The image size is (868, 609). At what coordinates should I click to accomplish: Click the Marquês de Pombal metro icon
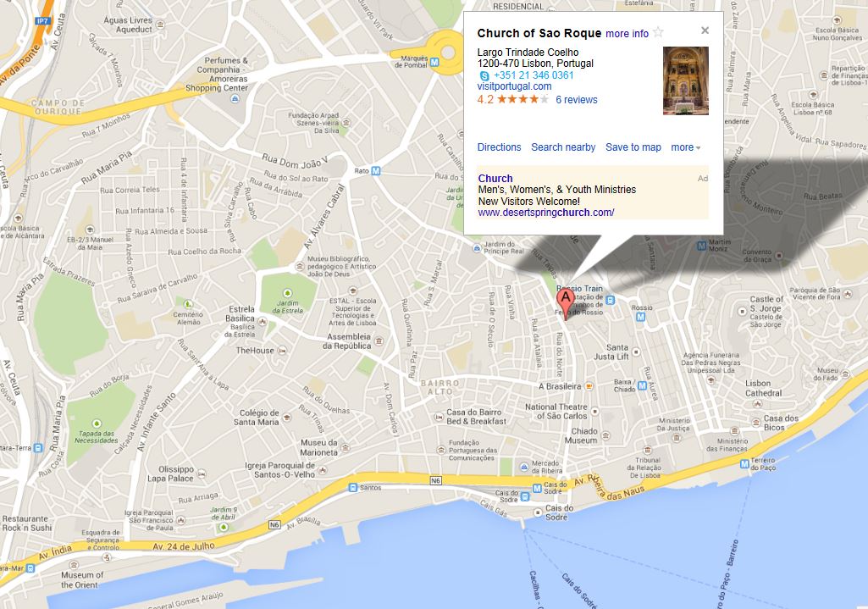[434, 62]
